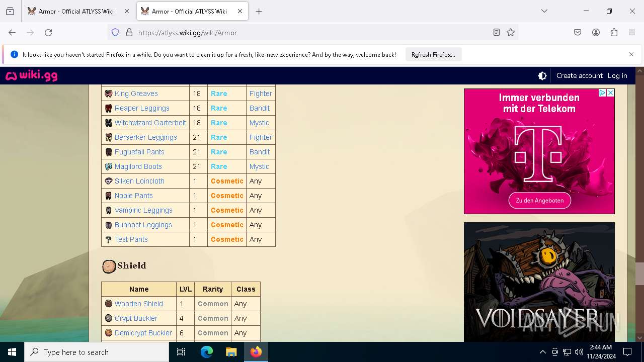Click the Bunhost Leggings item icon
Viewport: 644px width, 362px height.
pos(108,225)
